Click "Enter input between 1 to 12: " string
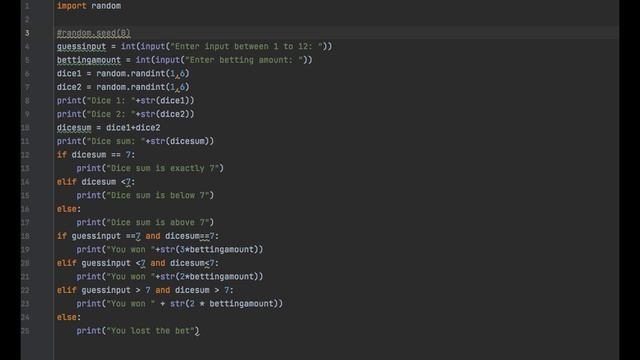 coord(246,47)
